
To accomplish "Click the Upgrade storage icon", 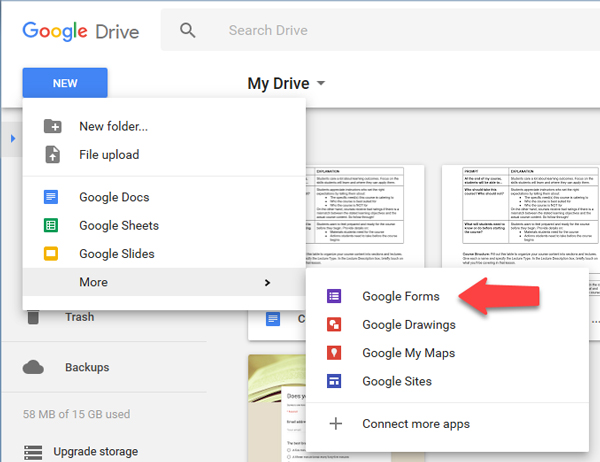I will coord(33,452).
